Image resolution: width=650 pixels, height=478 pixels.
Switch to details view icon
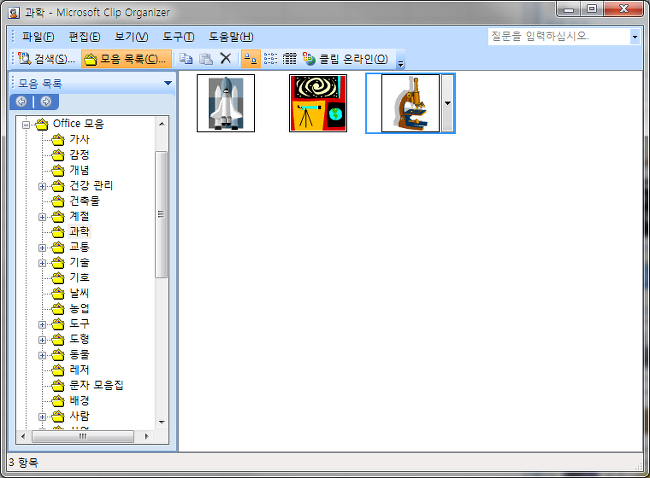coord(289,59)
